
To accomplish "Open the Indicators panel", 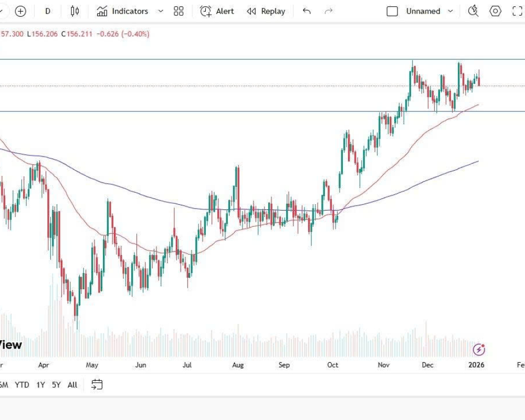I will coord(122,10).
